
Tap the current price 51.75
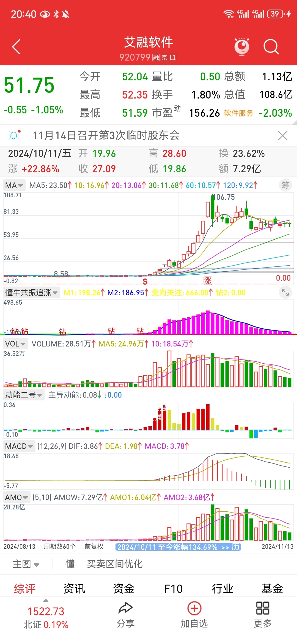point(29,85)
